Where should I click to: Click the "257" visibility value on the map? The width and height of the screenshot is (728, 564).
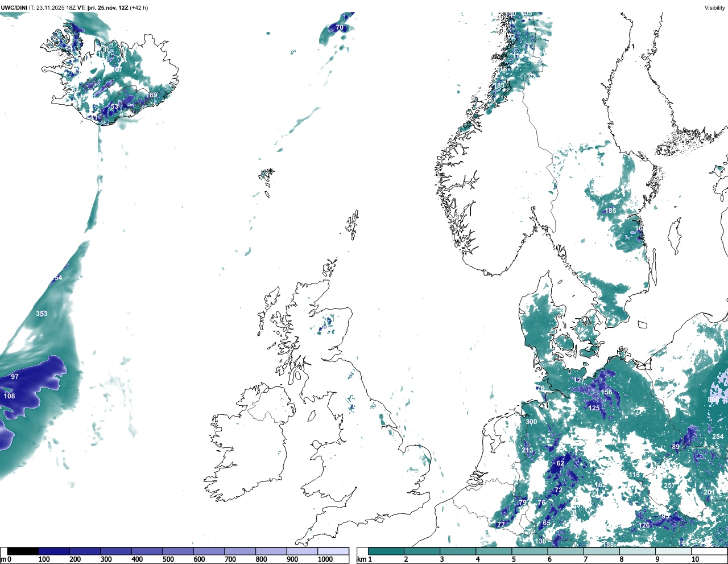(669, 485)
